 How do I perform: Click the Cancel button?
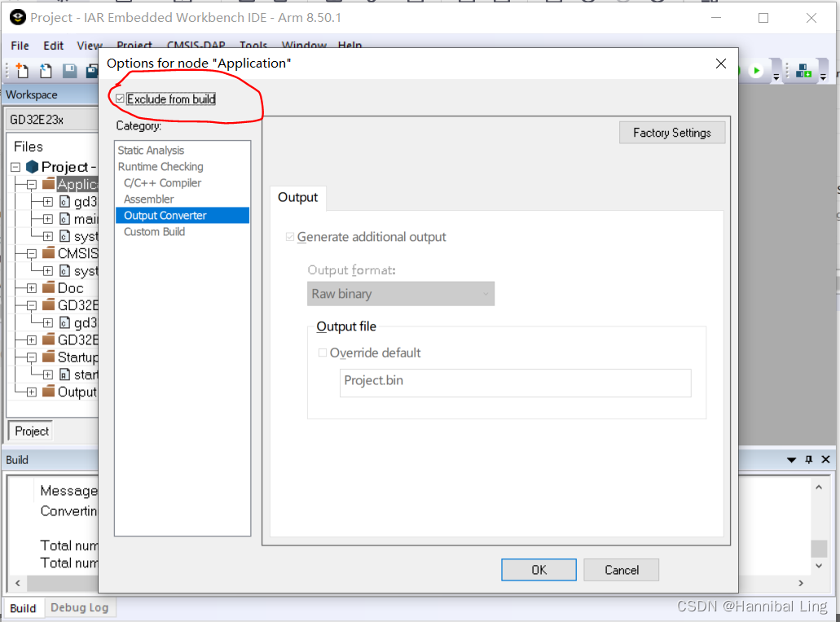point(622,570)
